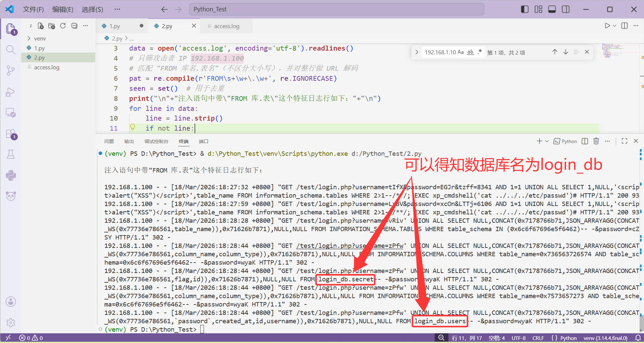
Task: Toggle find in selection
Action: tap(576, 52)
